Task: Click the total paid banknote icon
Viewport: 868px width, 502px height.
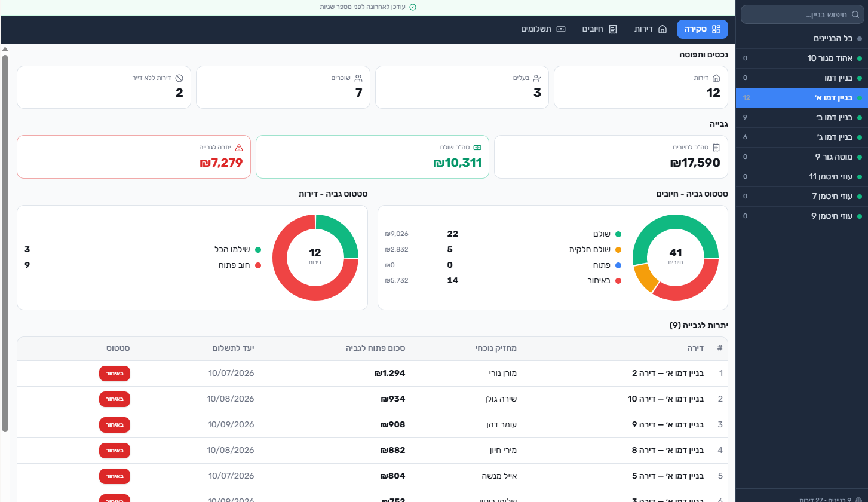Action: (x=477, y=147)
